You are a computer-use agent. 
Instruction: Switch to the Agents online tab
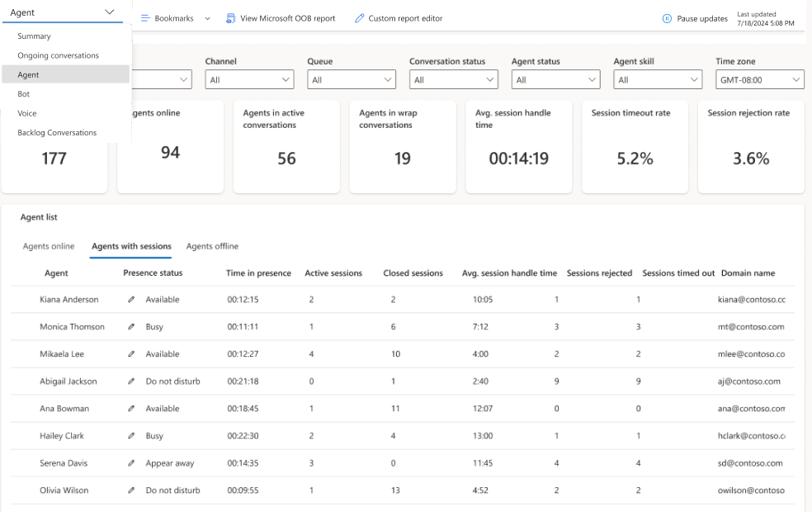49,246
